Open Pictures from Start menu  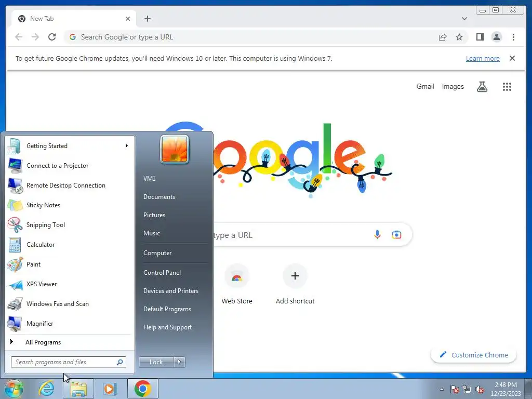pyautogui.click(x=154, y=215)
